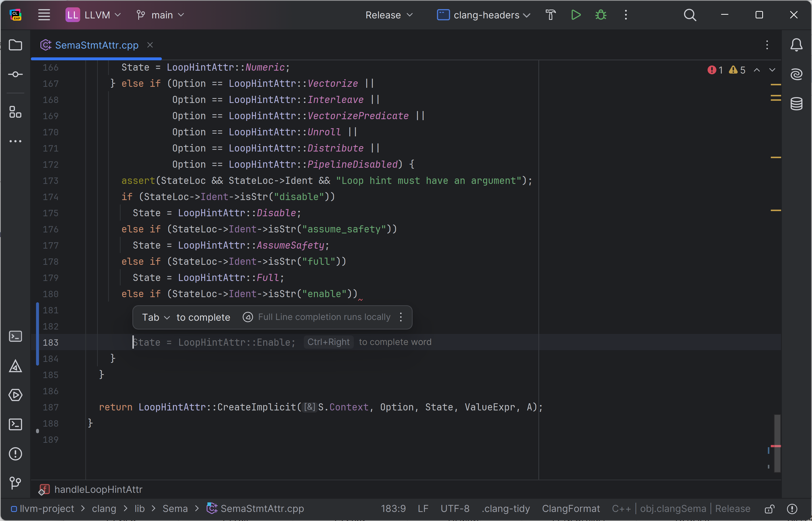
Task: Open the hamburger menu top-left
Action: point(44,15)
